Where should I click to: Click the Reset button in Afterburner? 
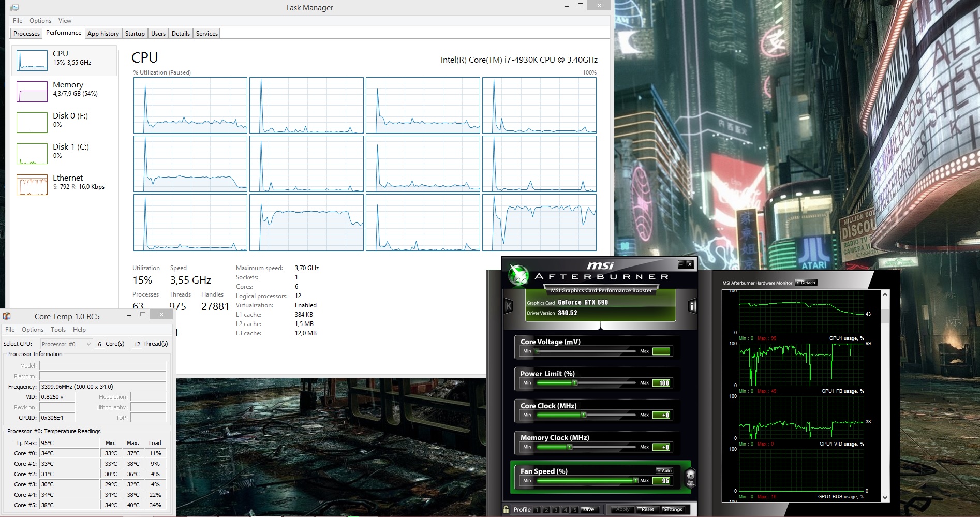(647, 510)
